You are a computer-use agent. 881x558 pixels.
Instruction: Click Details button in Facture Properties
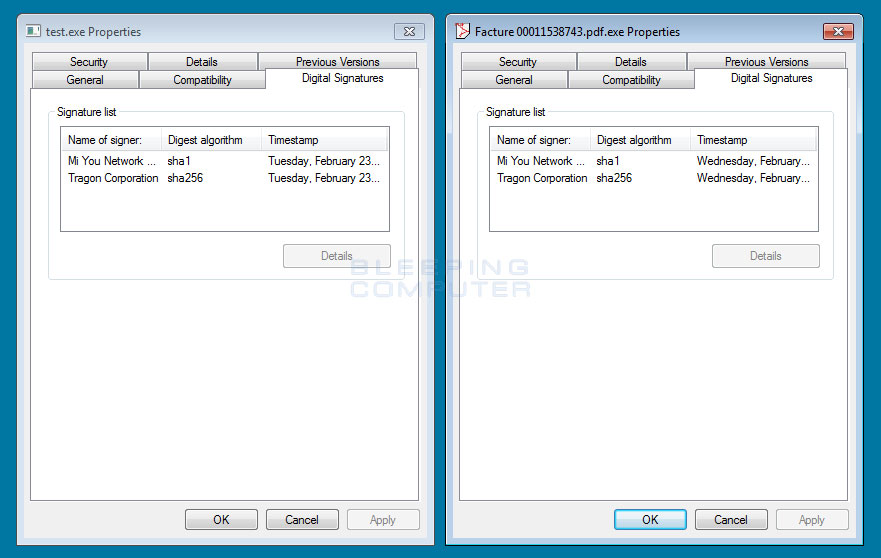[765, 256]
